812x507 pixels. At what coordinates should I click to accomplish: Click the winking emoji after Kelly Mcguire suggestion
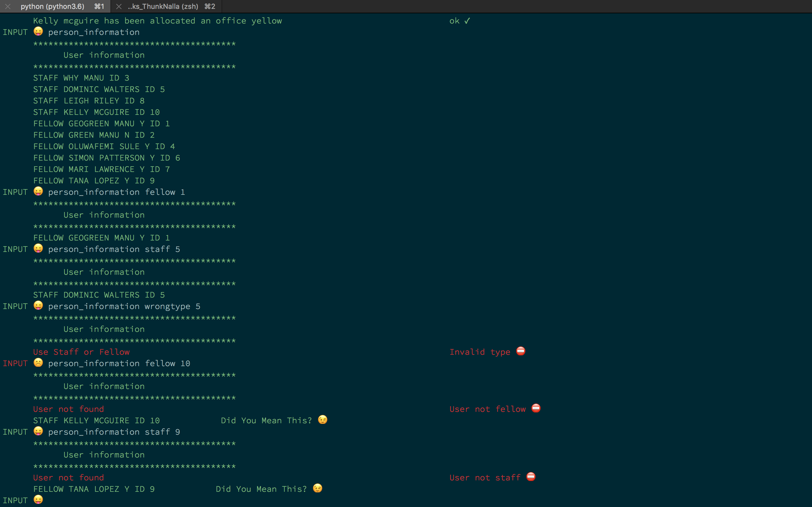coord(323,419)
